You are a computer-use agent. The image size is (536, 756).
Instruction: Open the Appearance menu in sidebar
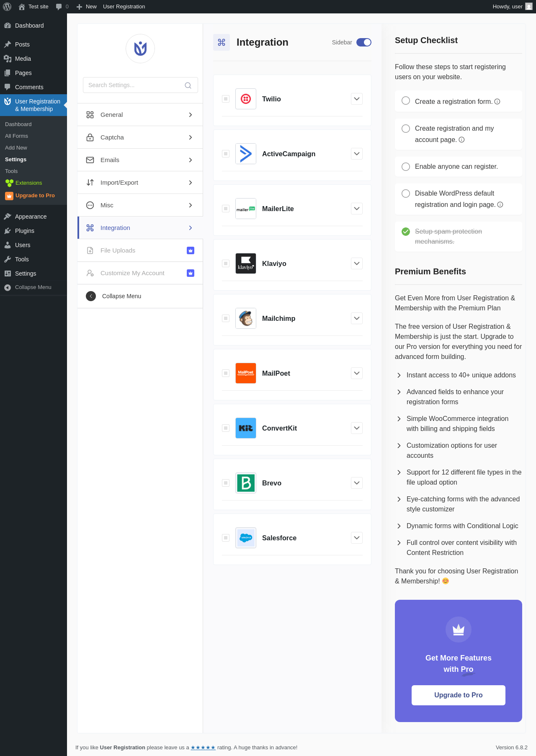pos(33,217)
